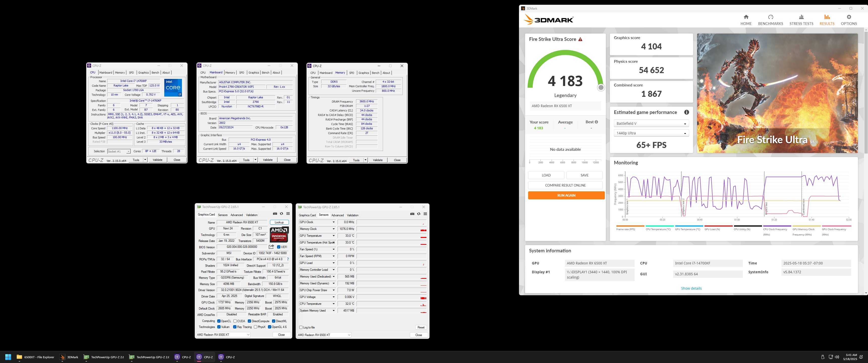Image resolution: width=868 pixels, height=363 pixels.
Task: Click the Show details link
Action: click(691, 289)
